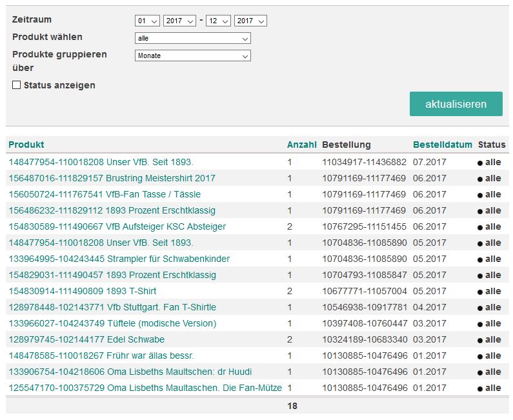The width and height of the screenshot is (513, 420).
Task: Open the start month dropdown showing 01
Action: click(x=147, y=21)
